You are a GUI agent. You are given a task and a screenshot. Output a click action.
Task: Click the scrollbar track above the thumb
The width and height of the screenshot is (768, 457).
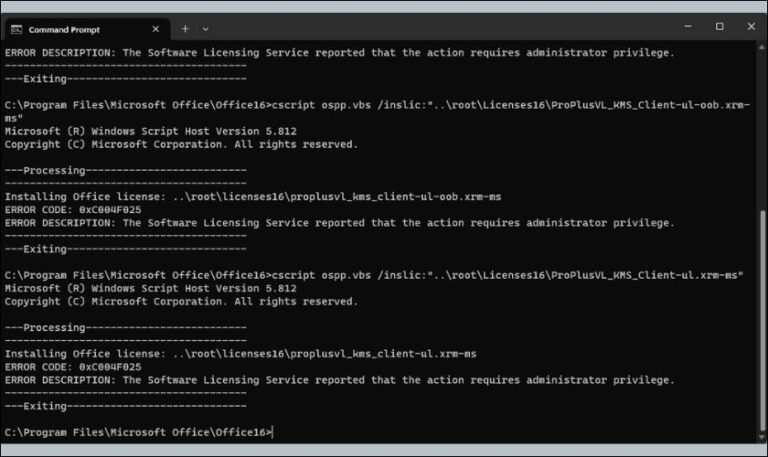(762, 130)
